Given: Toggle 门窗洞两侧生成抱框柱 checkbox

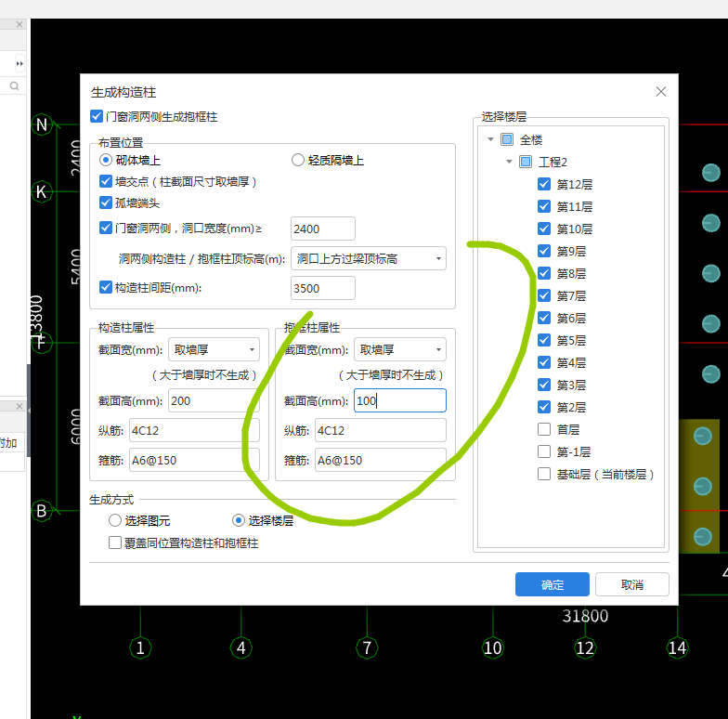Looking at the screenshot, I should point(97,116).
